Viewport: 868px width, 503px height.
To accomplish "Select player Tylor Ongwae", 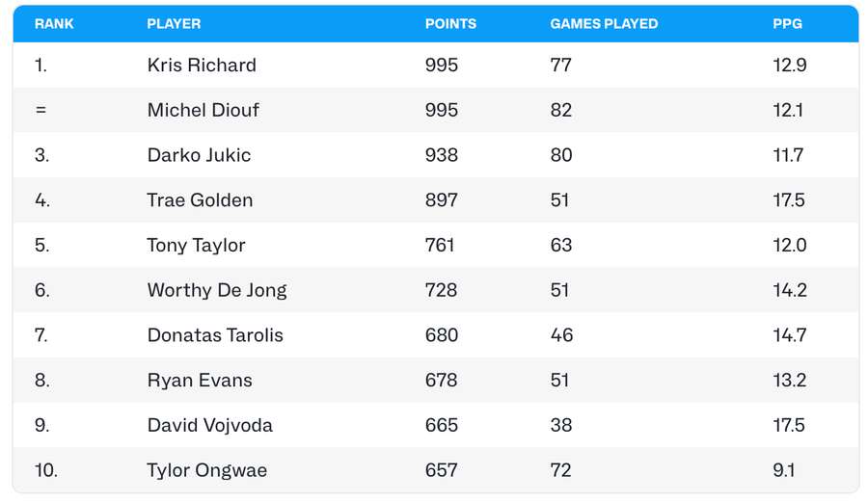I will [x=207, y=470].
